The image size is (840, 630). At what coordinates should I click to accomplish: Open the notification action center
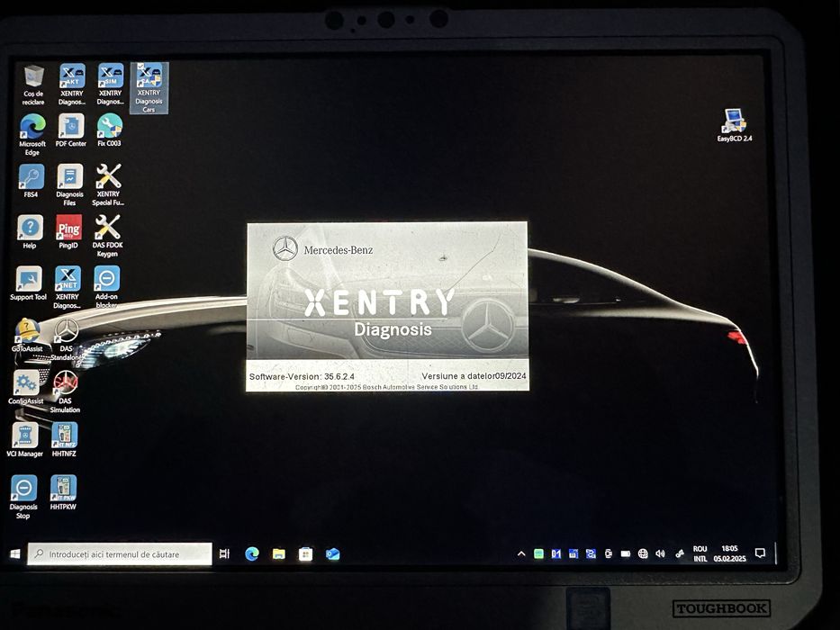click(760, 553)
